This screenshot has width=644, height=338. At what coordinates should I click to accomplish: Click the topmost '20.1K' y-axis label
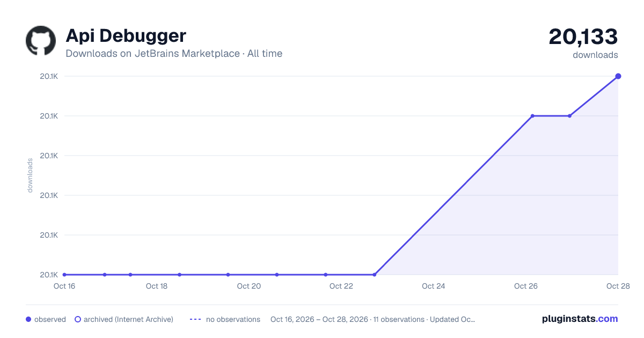point(49,76)
